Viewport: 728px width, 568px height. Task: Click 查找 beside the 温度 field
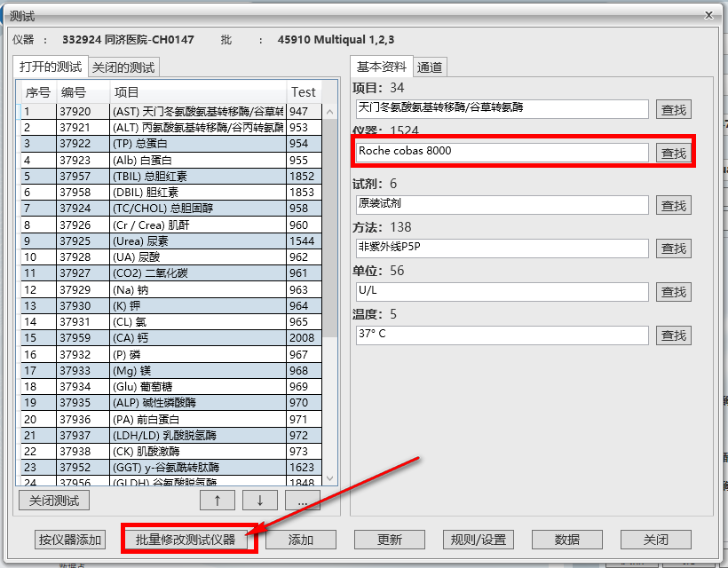coord(673,335)
